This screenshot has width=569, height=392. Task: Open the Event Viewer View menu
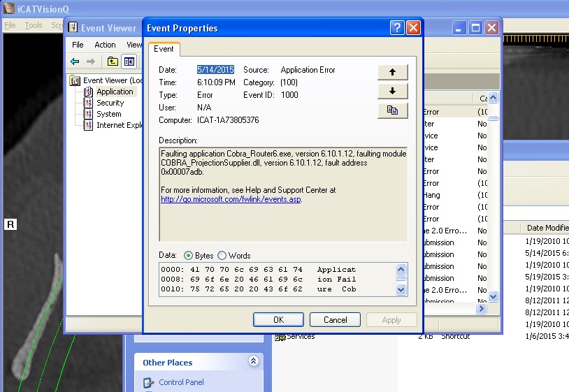coord(134,45)
